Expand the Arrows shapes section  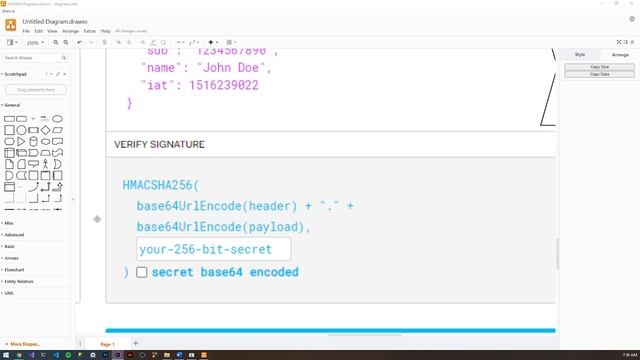(10, 258)
